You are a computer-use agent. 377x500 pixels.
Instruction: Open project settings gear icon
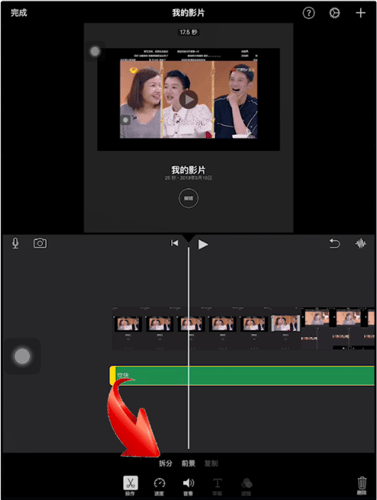coord(334,13)
